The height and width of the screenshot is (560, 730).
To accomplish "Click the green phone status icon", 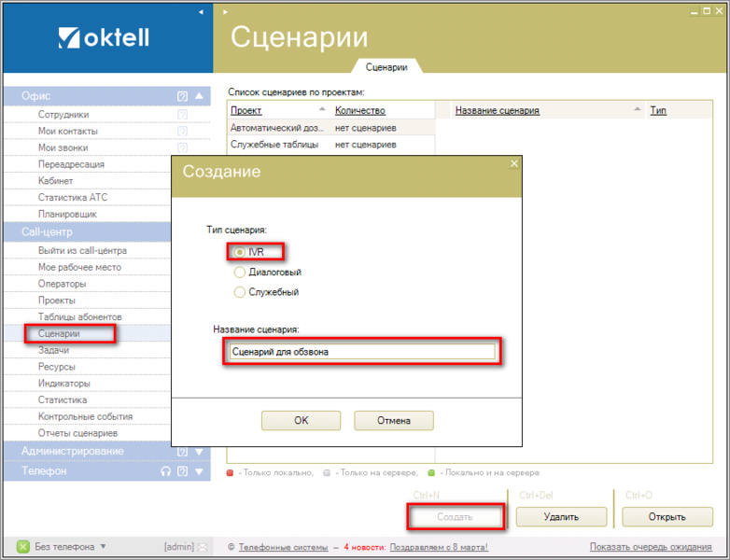I will 22,547.
